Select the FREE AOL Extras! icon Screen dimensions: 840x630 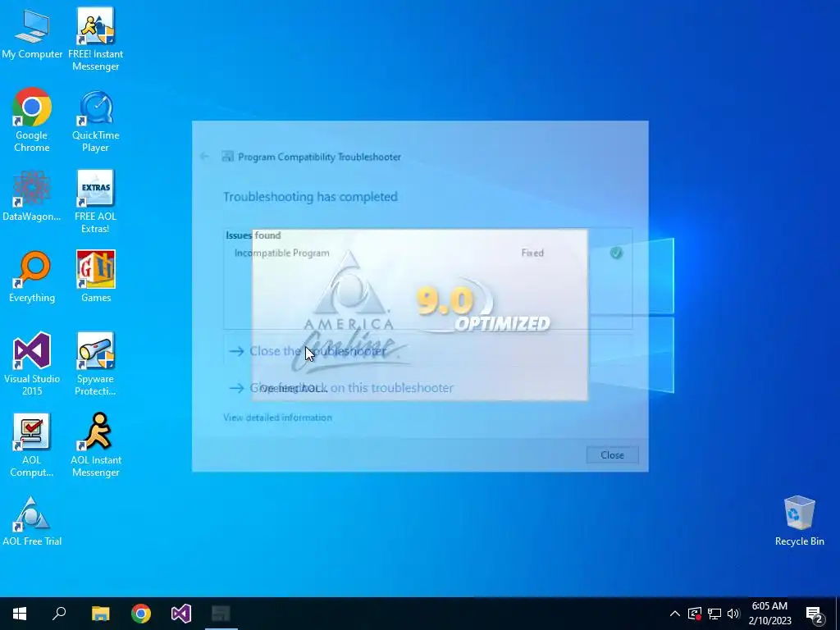pos(95,202)
